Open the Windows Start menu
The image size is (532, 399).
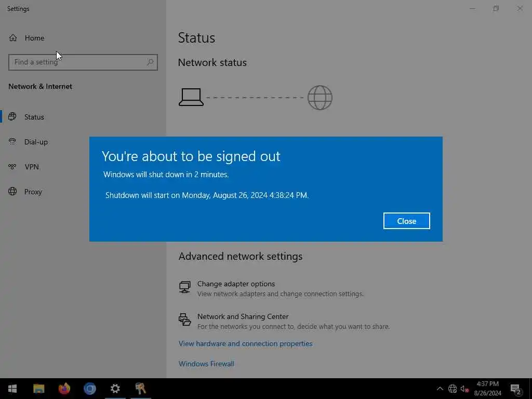12,389
